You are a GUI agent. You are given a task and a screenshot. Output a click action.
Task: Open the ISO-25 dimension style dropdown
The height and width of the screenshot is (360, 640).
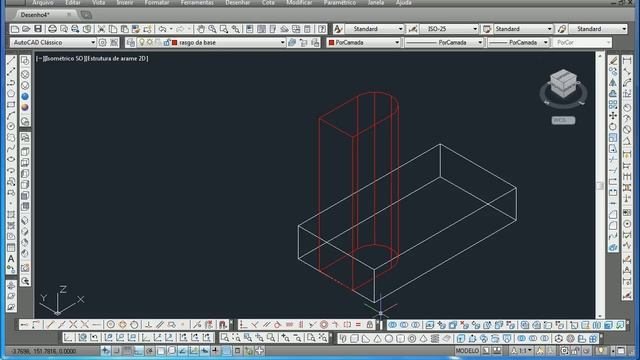pos(449,29)
